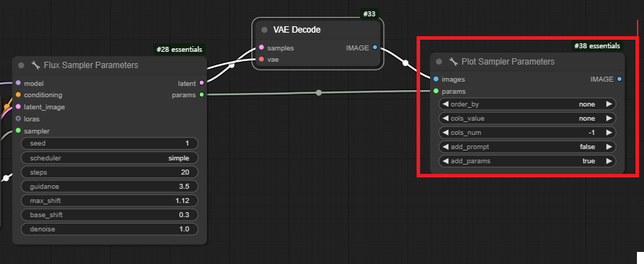This screenshot has height=264, width=644.
Task: Click the steps value field
Action: click(109, 172)
